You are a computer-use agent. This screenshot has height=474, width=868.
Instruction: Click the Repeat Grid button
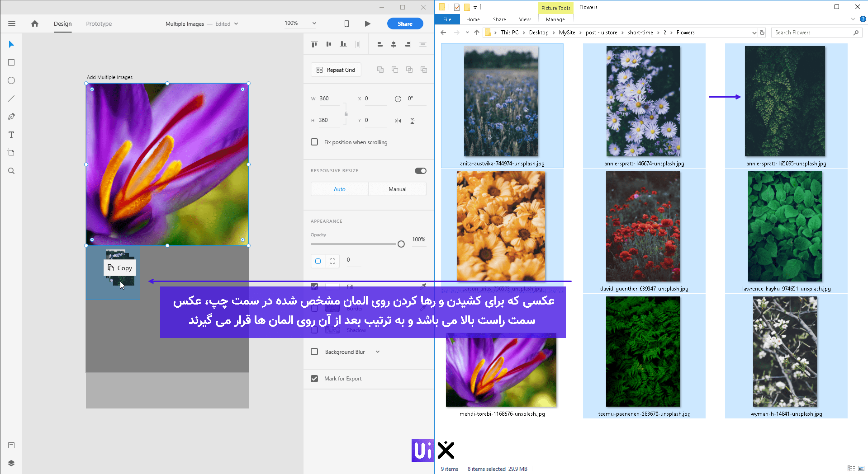click(x=336, y=70)
